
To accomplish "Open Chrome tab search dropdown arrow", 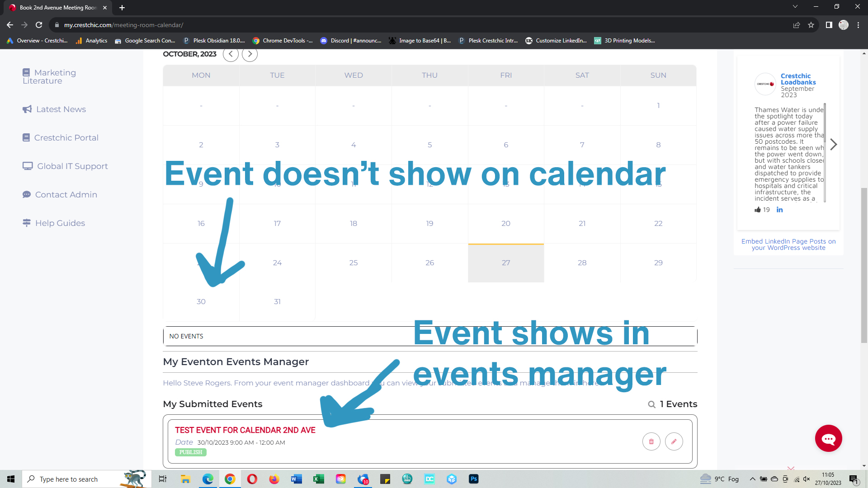I will 795,7.
